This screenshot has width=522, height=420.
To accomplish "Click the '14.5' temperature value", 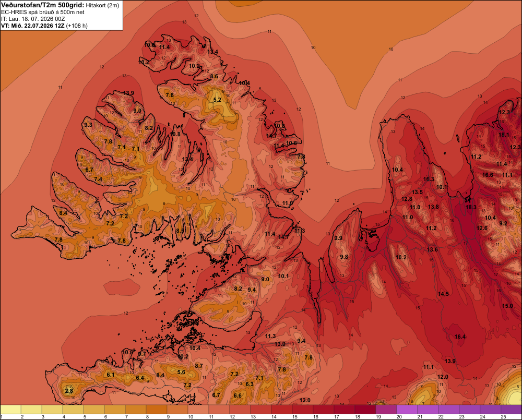I will tap(443, 294).
